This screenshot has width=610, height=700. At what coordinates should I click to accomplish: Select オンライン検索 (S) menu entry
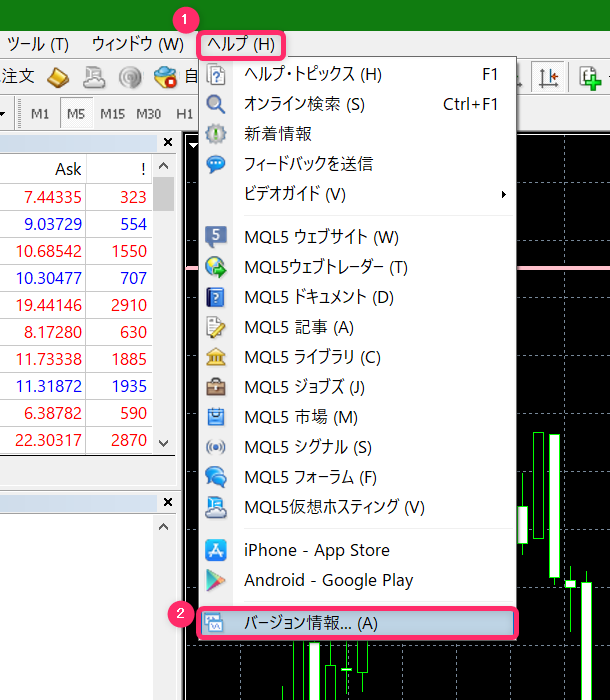point(357,104)
